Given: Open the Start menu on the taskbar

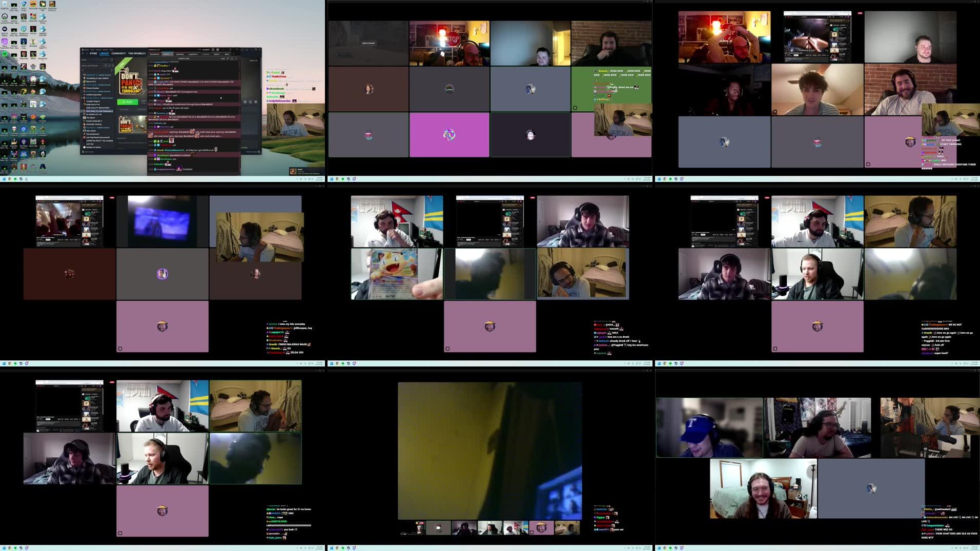Looking at the screenshot, I should 3,178.
